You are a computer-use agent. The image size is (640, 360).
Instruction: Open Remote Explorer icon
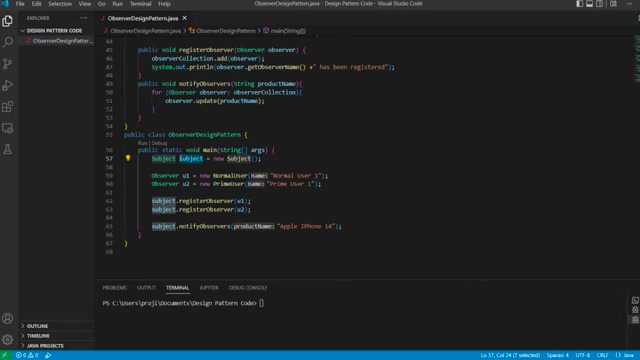[x=7, y=128]
